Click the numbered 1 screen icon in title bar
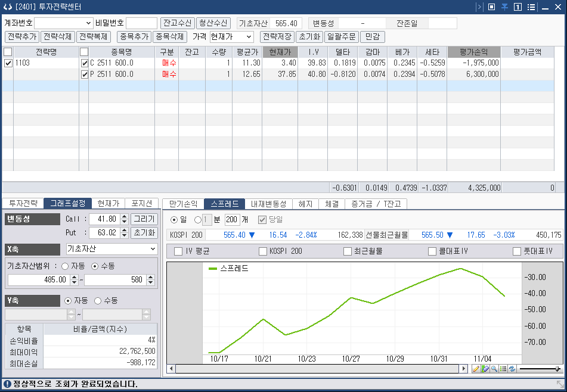This screenshot has width=567, height=392. coord(518,7)
